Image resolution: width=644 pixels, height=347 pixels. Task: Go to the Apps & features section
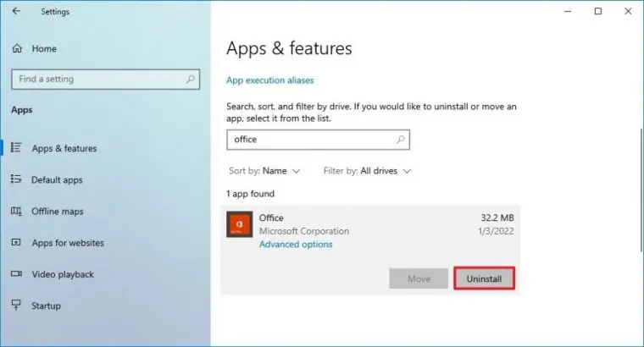click(64, 148)
